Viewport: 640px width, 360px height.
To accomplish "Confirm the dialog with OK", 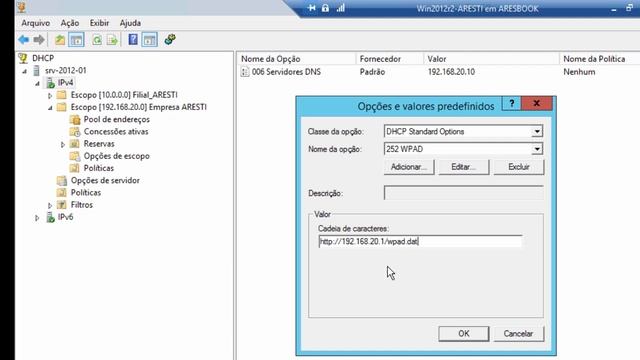I will tap(464, 333).
